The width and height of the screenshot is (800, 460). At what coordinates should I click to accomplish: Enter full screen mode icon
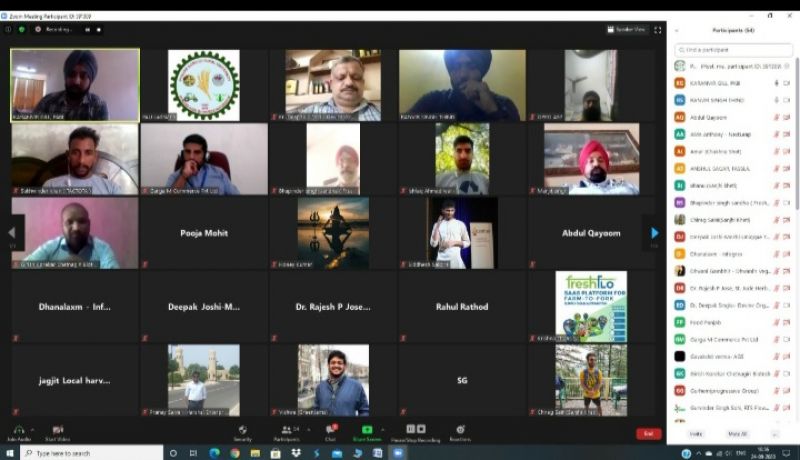(658, 30)
